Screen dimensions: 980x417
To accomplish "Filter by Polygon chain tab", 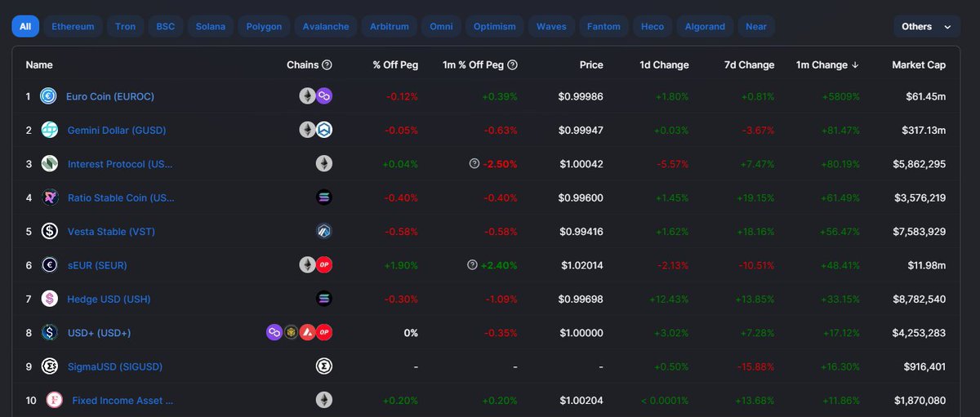I will tap(264, 27).
